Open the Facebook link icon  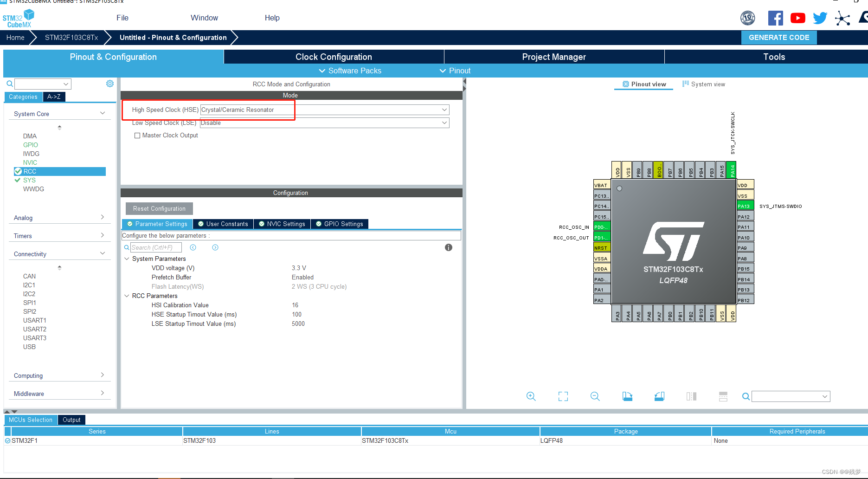(x=775, y=18)
